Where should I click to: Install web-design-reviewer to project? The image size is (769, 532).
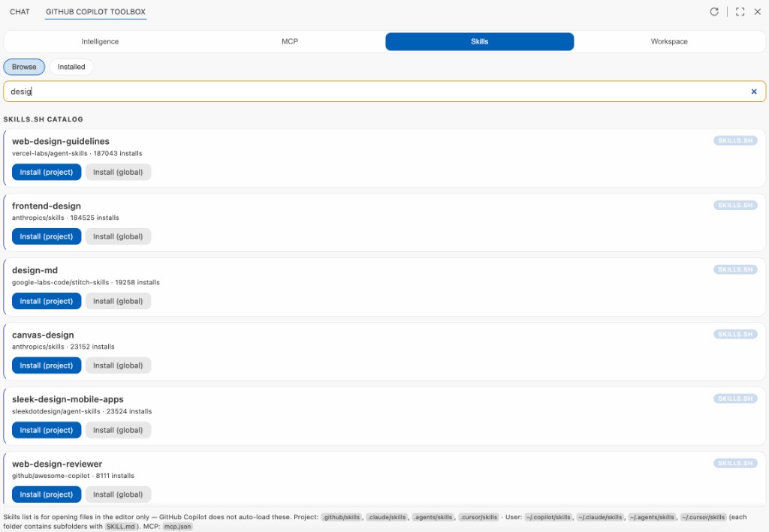tap(47, 494)
